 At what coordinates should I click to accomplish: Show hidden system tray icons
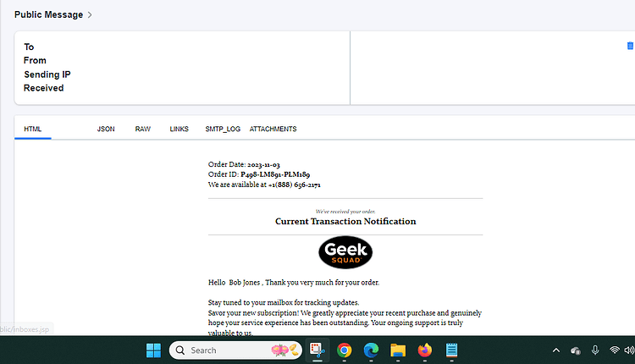tap(556, 350)
